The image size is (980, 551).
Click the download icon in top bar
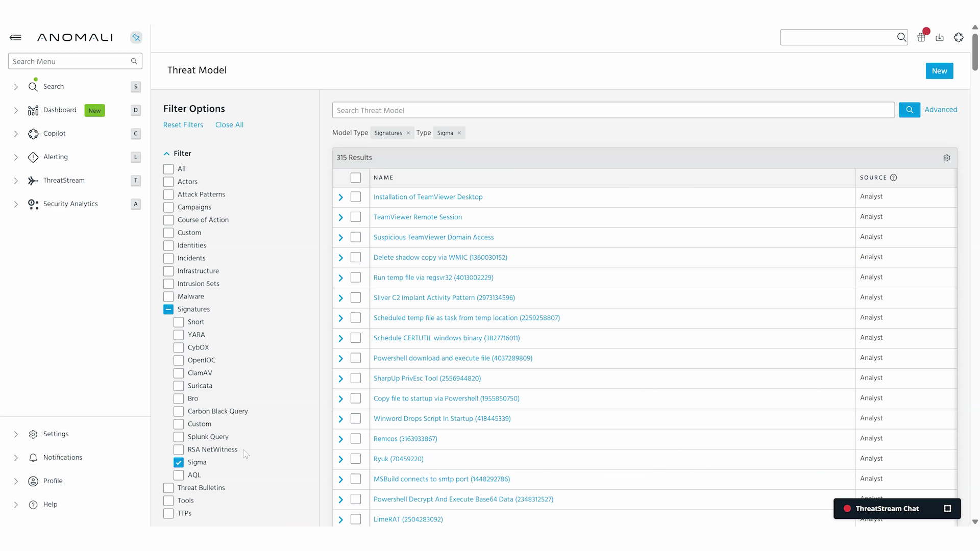[940, 37]
